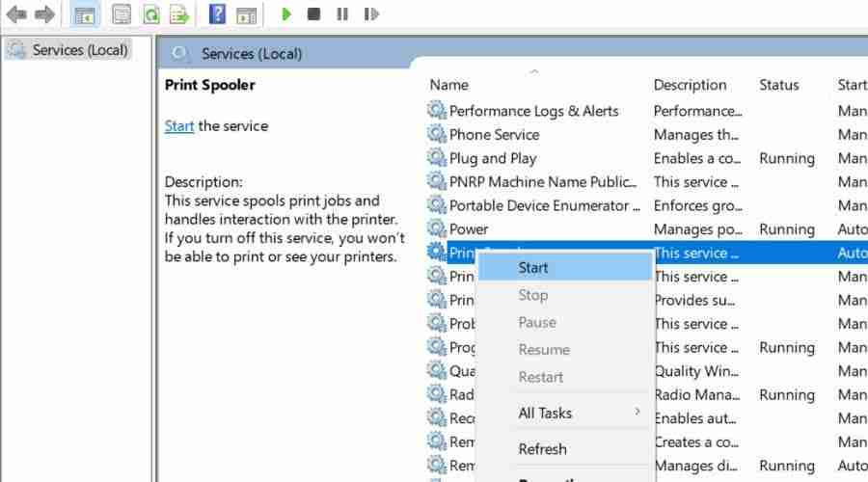Select the Phone Service row

pos(494,134)
